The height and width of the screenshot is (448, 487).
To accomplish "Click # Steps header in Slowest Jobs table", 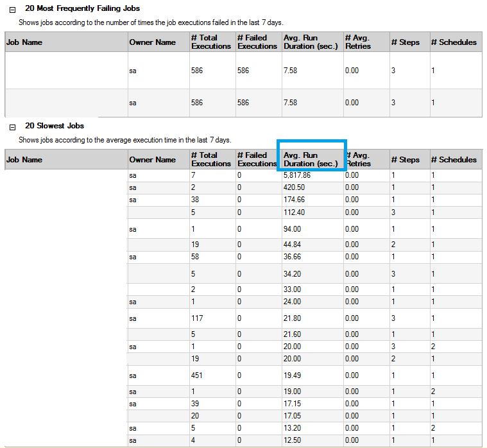I will [405, 160].
